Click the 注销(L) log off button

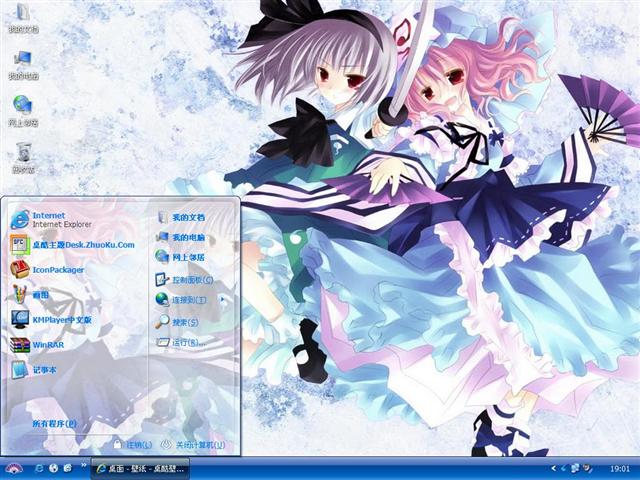(133, 445)
